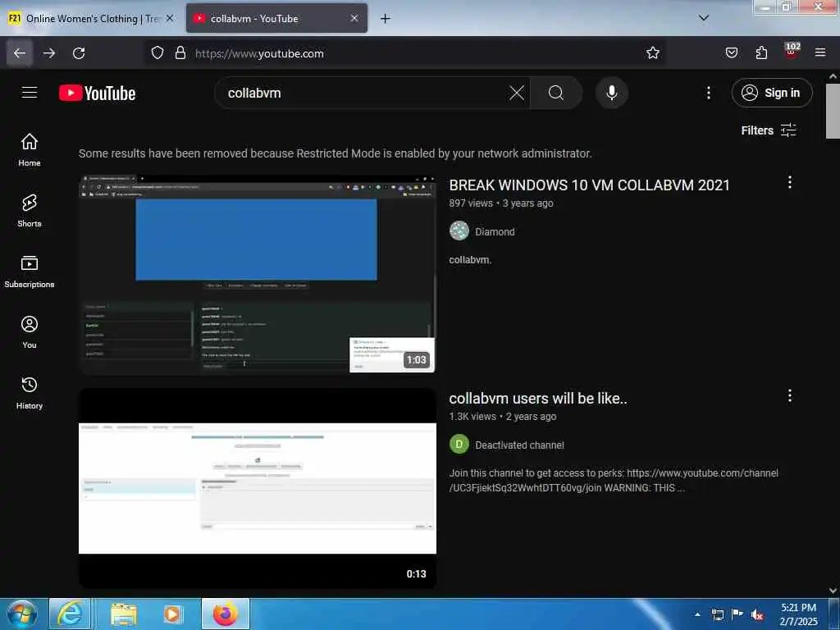Open the extensions puzzle icon

click(x=761, y=53)
